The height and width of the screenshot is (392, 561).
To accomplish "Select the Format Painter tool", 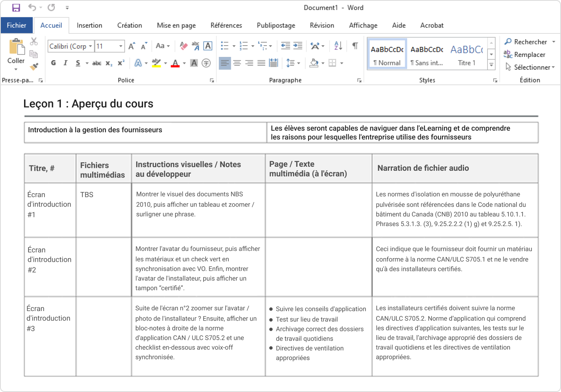I will coord(34,67).
